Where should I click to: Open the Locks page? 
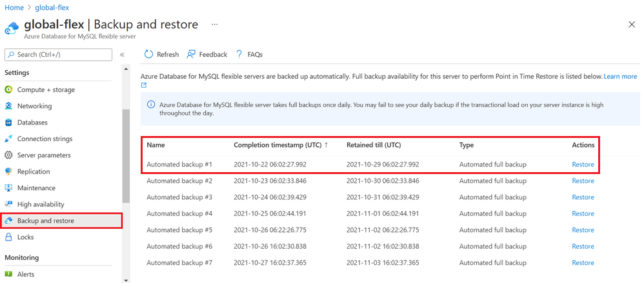25,237
